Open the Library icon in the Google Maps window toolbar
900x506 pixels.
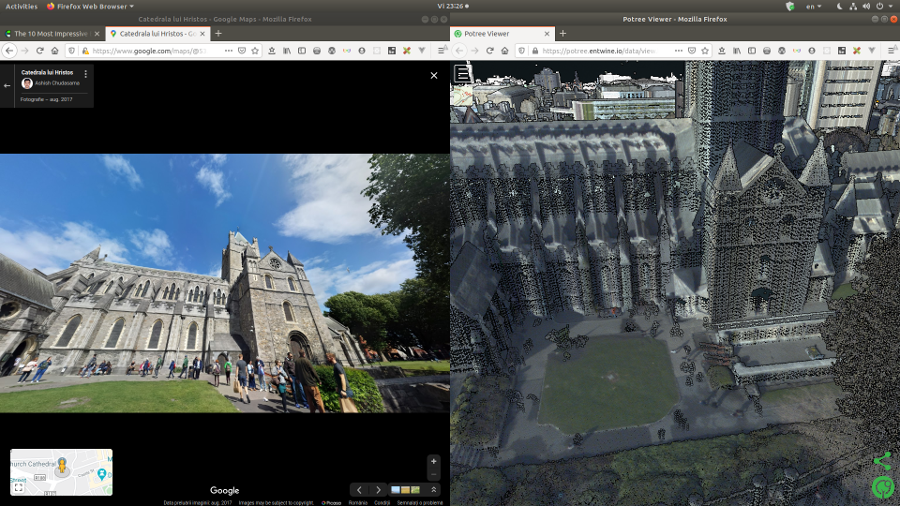(x=286, y=50)
